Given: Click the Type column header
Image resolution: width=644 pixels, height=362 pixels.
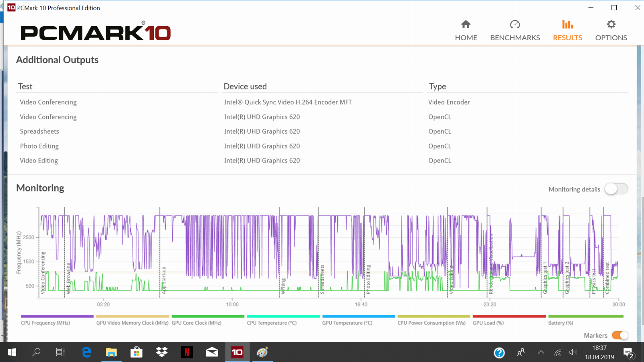Looking at the screenshot, I should click(x=438, y=86).
